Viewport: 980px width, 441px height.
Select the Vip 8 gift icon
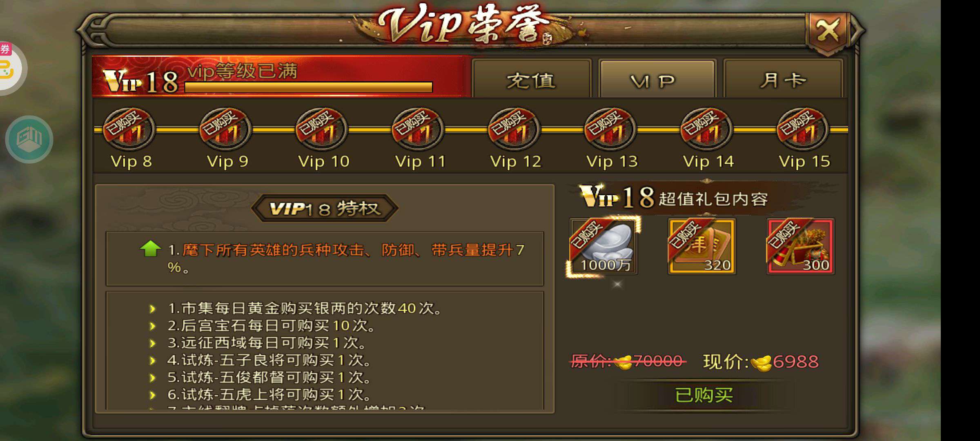pyautogui.click(x=129, y=129)
